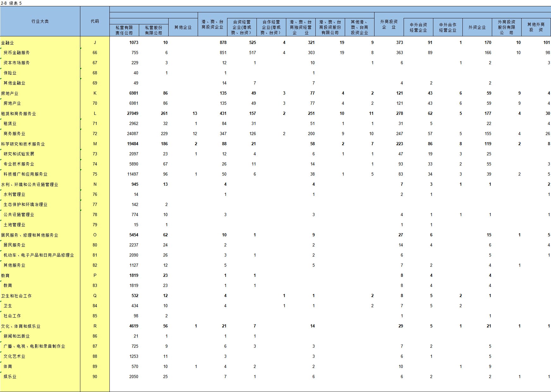Click the 外商投资企业 column header
This screenshot has height=392, width=551.
pos(389,24)
